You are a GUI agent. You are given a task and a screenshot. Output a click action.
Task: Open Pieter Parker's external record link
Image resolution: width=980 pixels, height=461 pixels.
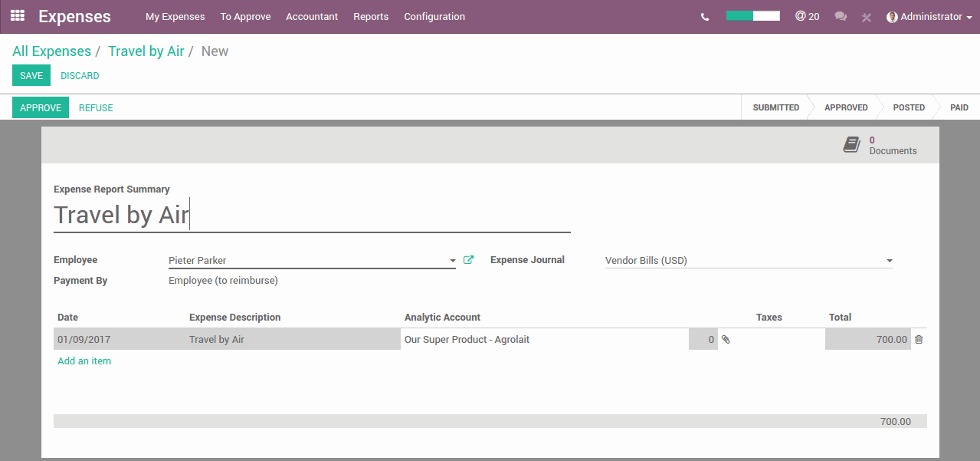[469, 260]
